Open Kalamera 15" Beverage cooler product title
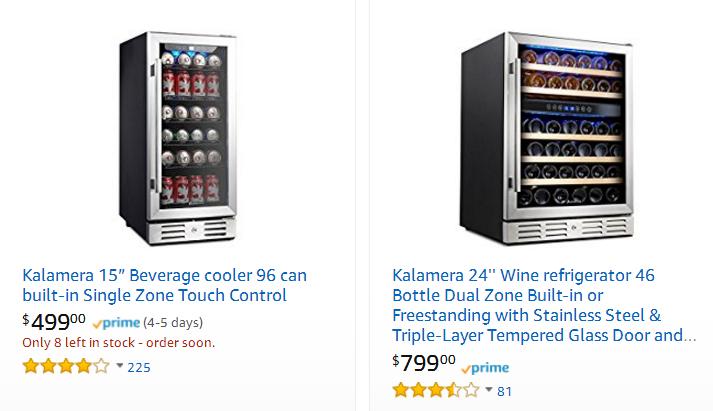713x411 pixels. (164, 275)
